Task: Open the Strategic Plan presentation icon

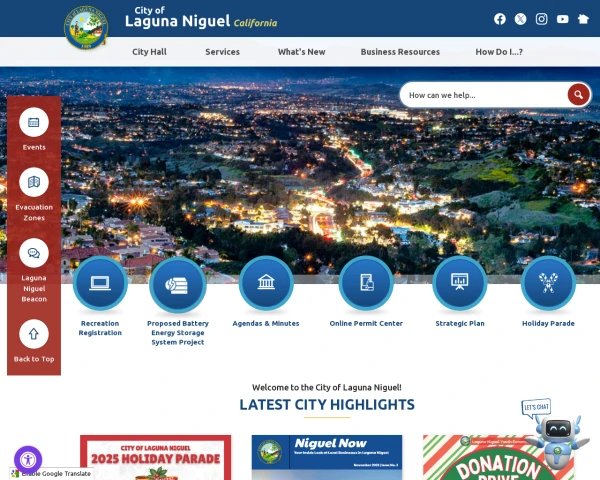Action: 460,283
